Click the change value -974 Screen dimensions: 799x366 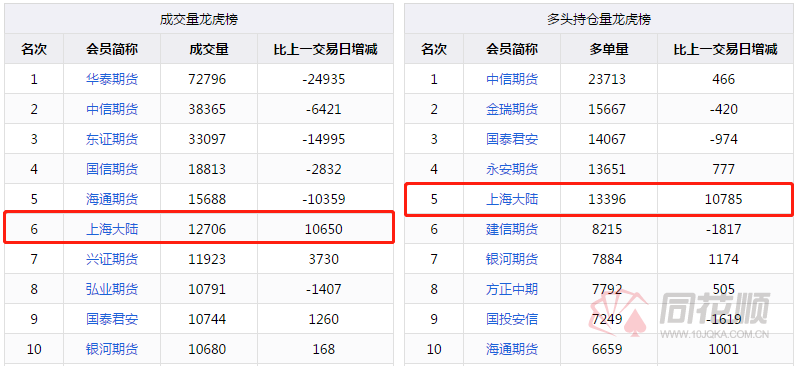coord(724,139)
